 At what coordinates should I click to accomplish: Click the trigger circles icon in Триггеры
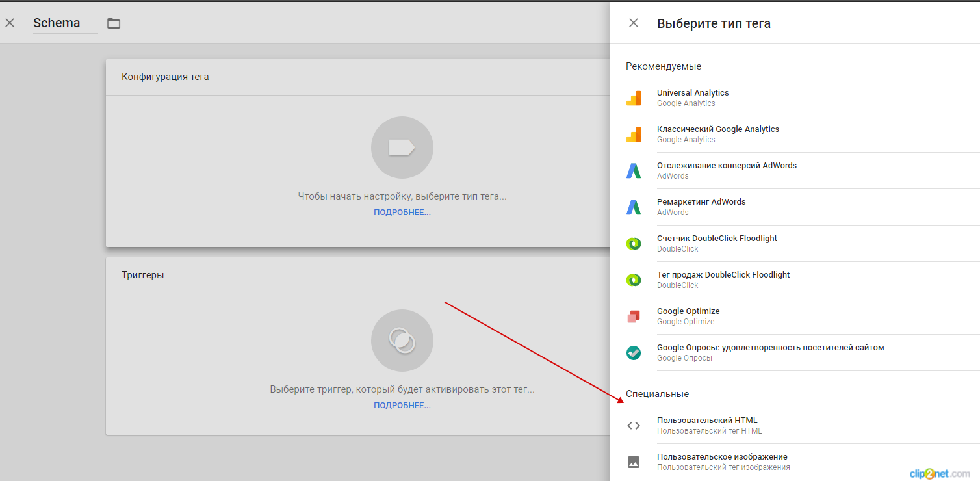[x=402, y=341]
